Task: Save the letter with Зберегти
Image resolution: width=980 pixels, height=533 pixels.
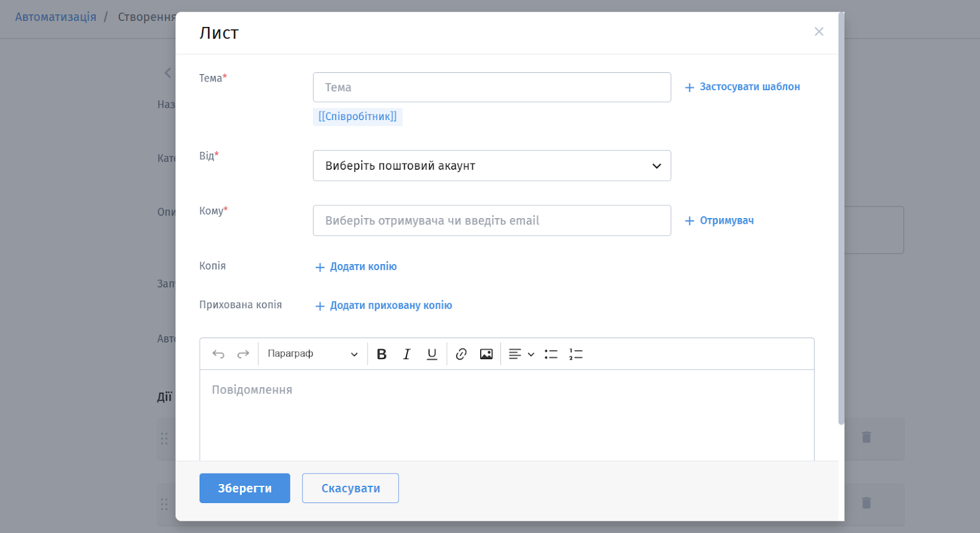Action: [244, 488]
